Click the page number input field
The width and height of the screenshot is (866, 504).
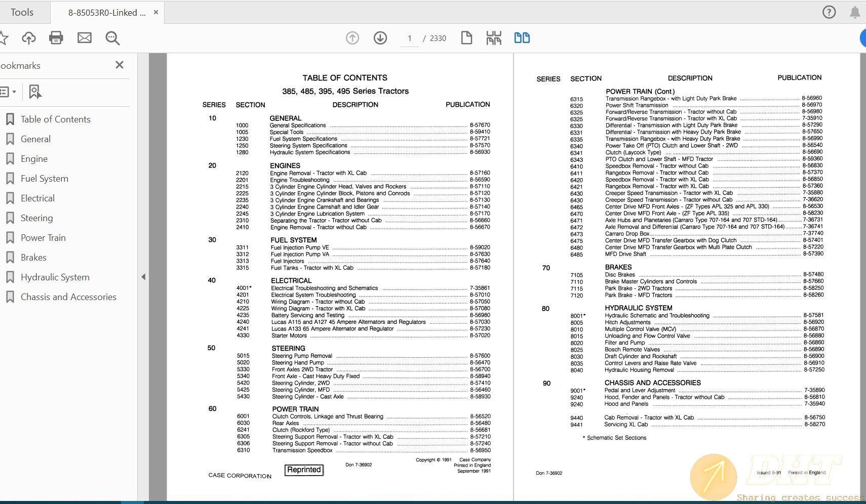[410, 38]
